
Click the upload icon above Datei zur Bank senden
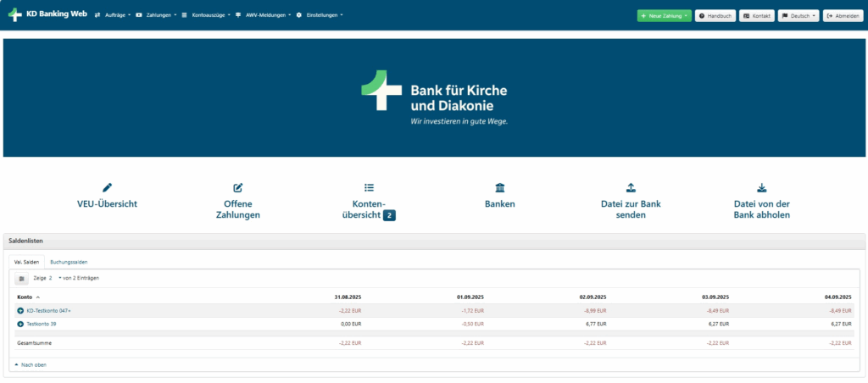[631, 187]
